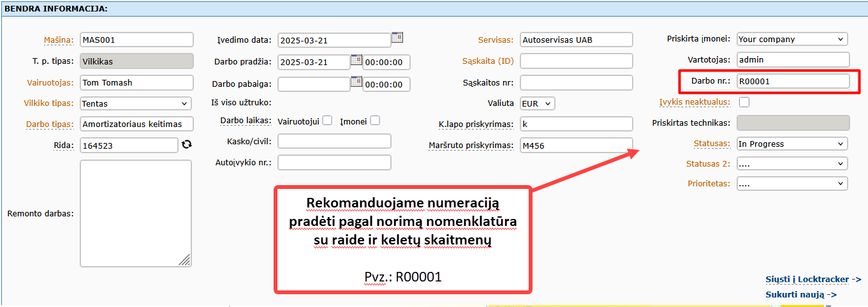Open the Priskirta įmonei dropdown

click(792, 39)
